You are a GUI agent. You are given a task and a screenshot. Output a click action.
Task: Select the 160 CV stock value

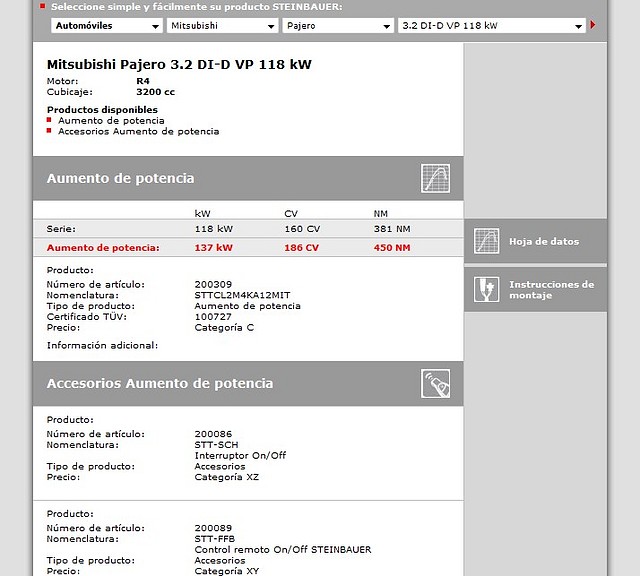click(x=302, y=229)
